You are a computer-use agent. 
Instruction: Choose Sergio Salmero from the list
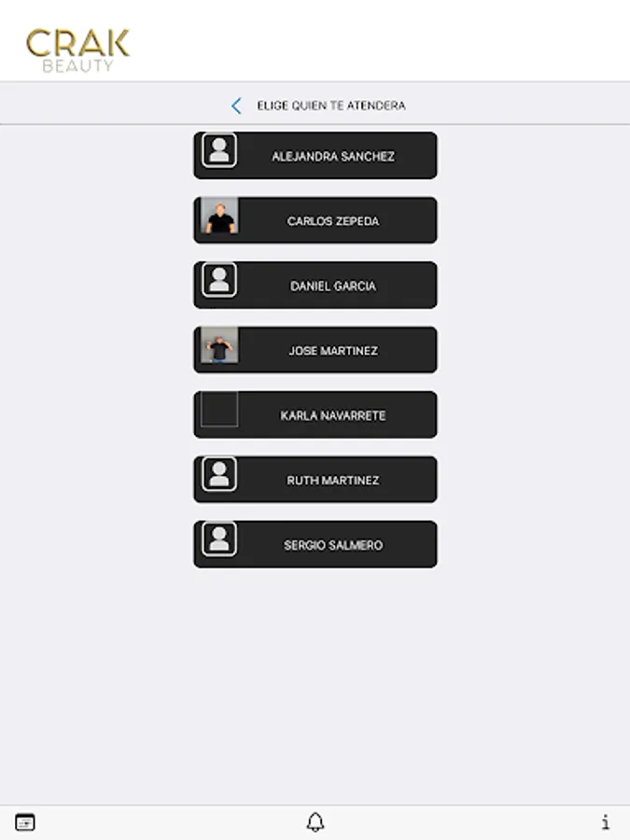click(x=315, y=544)
